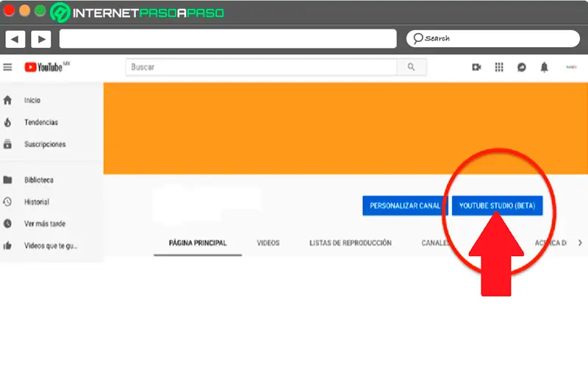Expand channel tabs with right chevron

click(x=580, y=243)
